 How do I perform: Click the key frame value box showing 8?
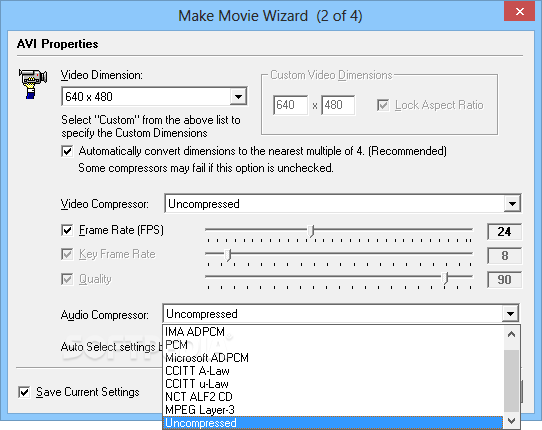504,256
